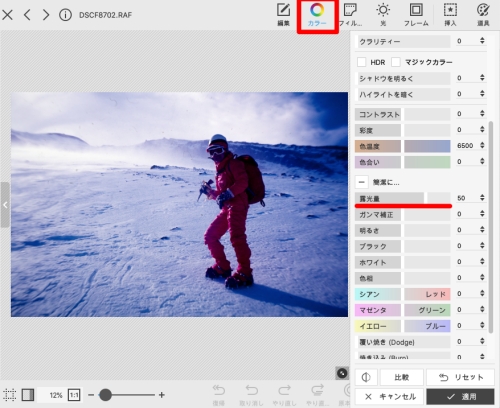
Task: Toggle the before/after split view icon
Action: 28,395
